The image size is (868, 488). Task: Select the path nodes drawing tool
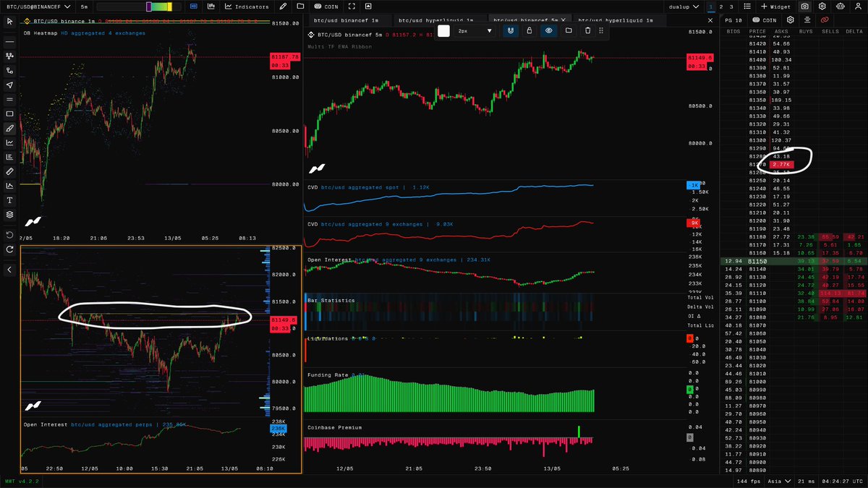pos(9,71)
